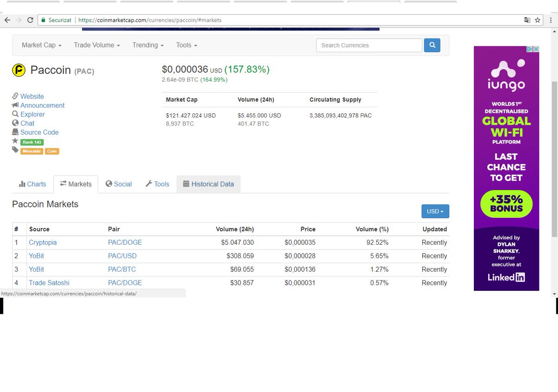Click the browser back arrow
The width and height of the screenshot is (558, 392).
[x=7, y=20]
